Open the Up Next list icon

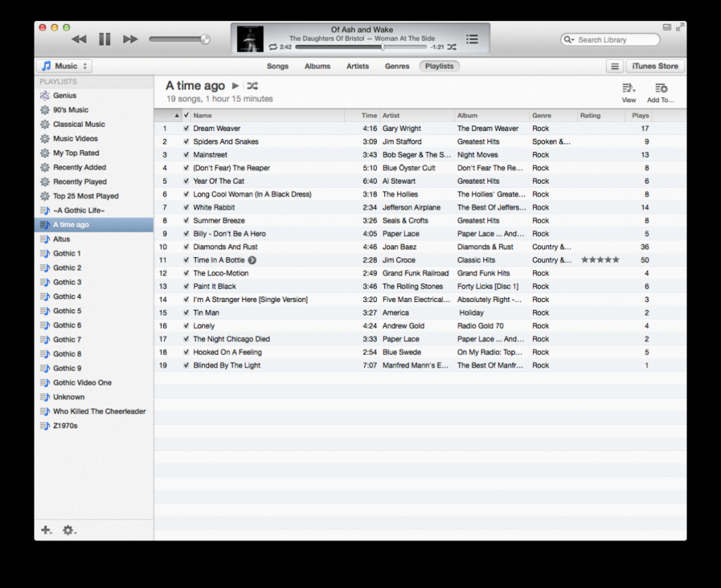coord(472,39)
